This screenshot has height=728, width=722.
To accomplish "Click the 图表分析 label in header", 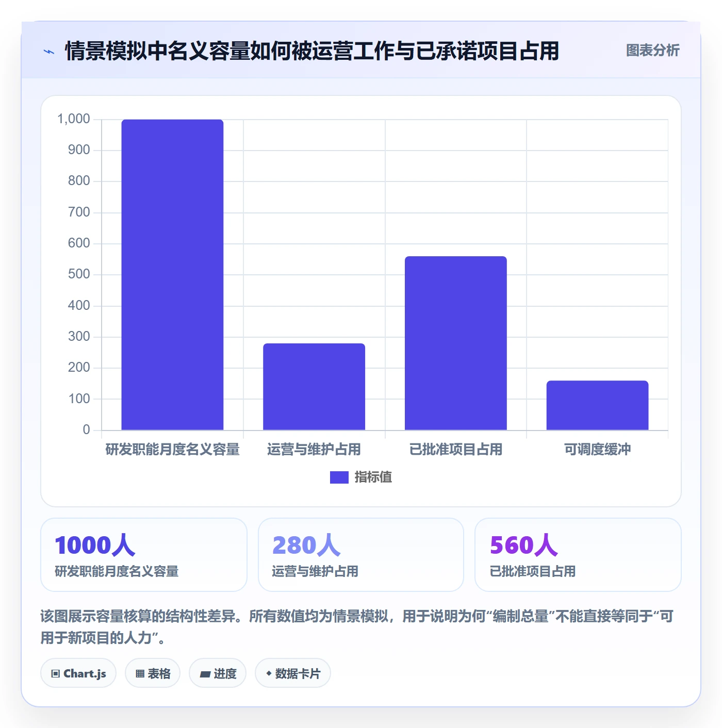I will 652,51.
